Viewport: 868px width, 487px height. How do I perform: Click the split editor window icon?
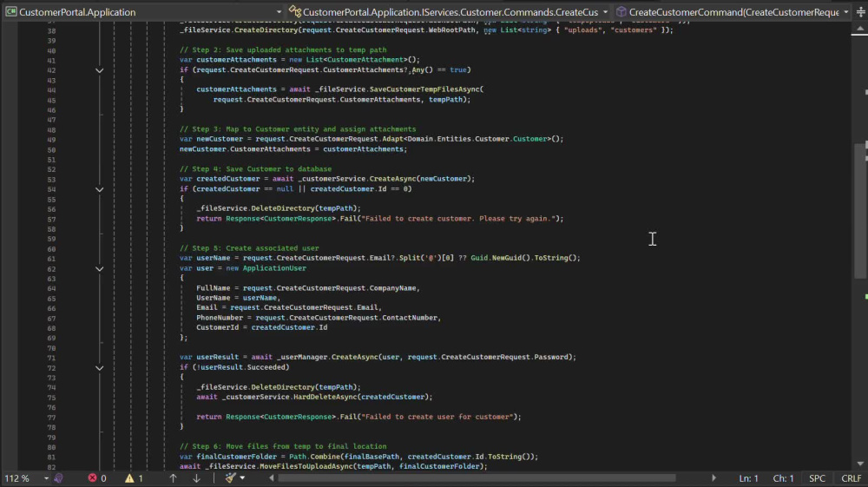(x=860, y=11)
